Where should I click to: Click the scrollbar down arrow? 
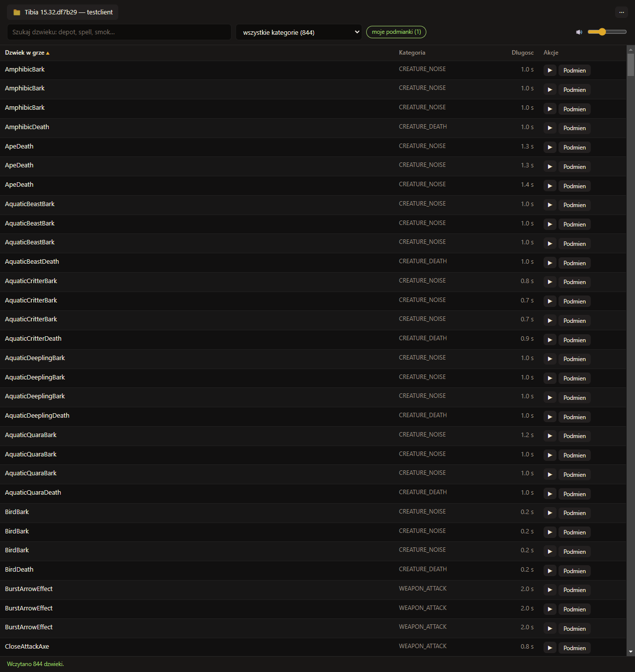point(631,652)
